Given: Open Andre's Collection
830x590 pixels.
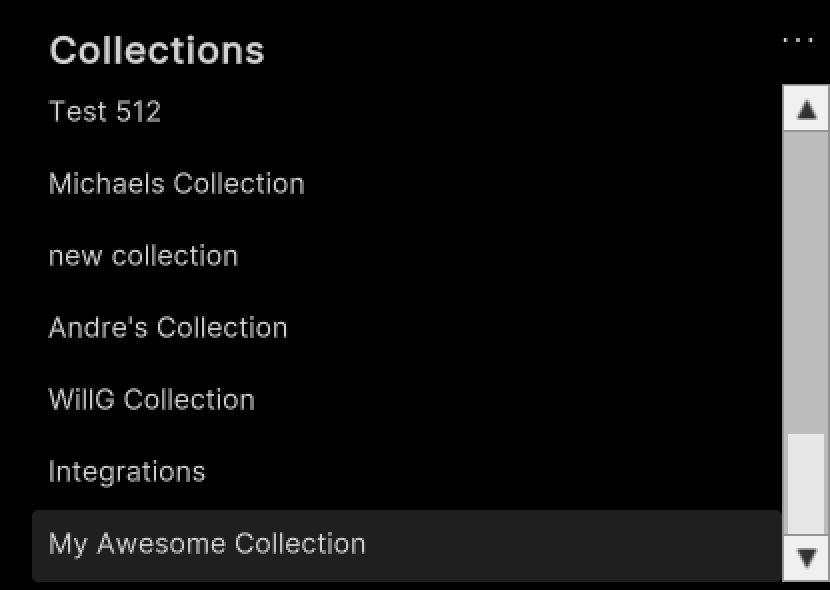Looking at the screenshot, I should click(167, 327).
